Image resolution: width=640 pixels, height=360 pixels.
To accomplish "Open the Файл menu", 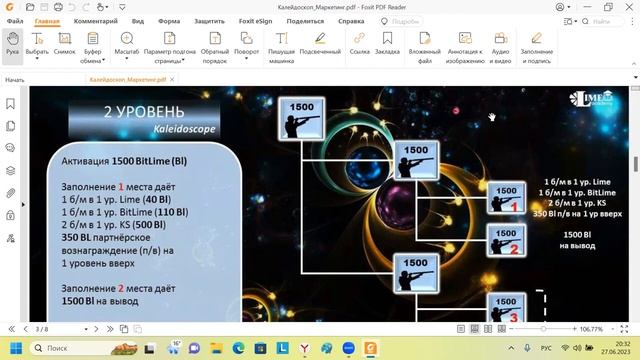I will tap(15, 21).
